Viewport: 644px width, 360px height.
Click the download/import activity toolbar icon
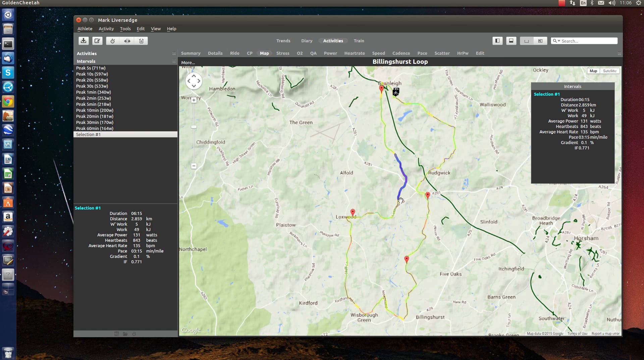pos(84,41)
